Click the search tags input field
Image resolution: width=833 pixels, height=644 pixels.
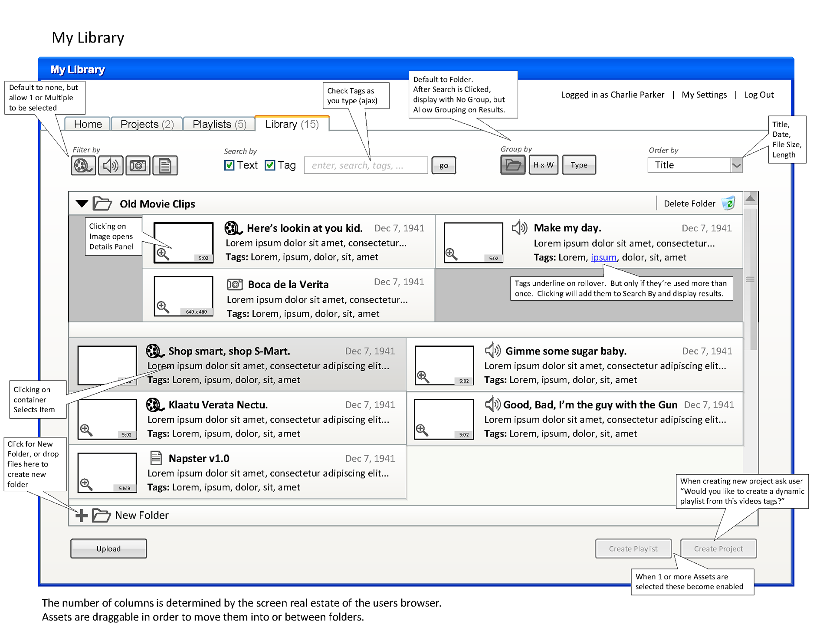[365, 165]
